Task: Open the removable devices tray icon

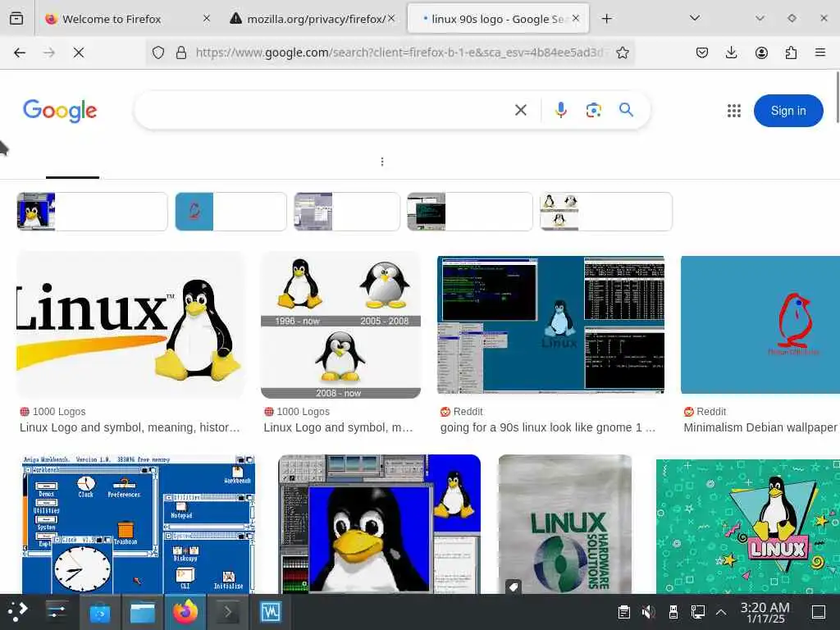Action: point(673,612)
